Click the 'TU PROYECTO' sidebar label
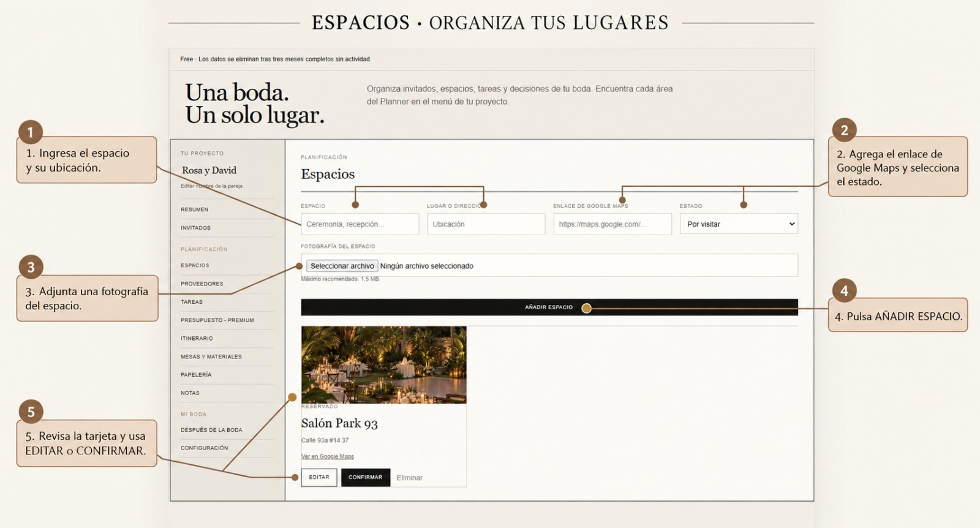This screenshot has width=980, height=528. (x=202, y=154)
